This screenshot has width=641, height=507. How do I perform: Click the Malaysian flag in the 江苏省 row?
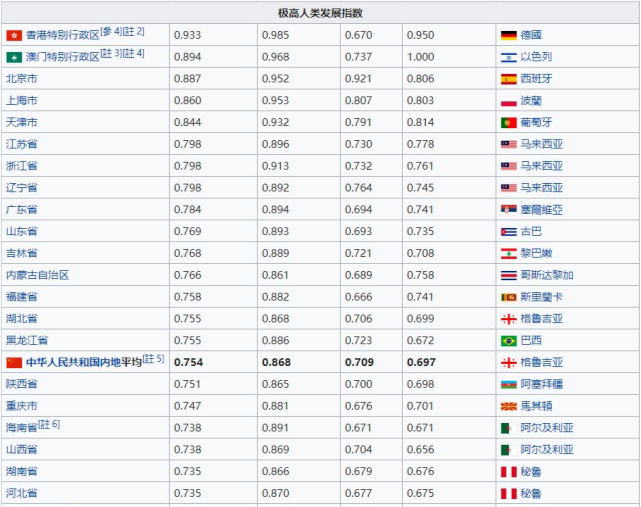click(509, 144)
